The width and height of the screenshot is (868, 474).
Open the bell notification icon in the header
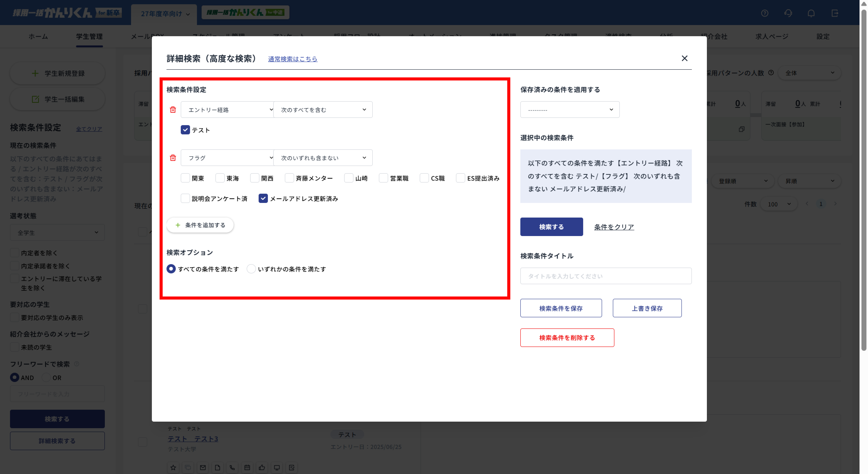[x=811, y=13]
